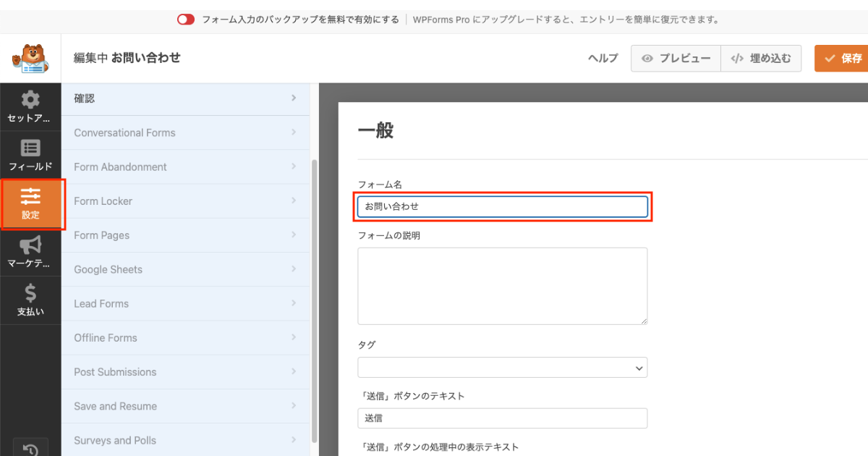
Task: Click the 埋め込む code embed button
Action: pos(761,59)
